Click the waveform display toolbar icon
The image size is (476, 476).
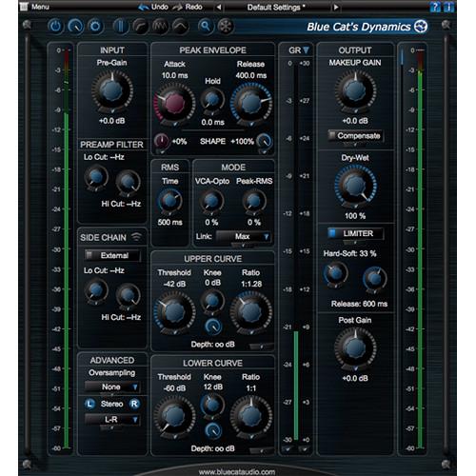(x=160, y=26)
